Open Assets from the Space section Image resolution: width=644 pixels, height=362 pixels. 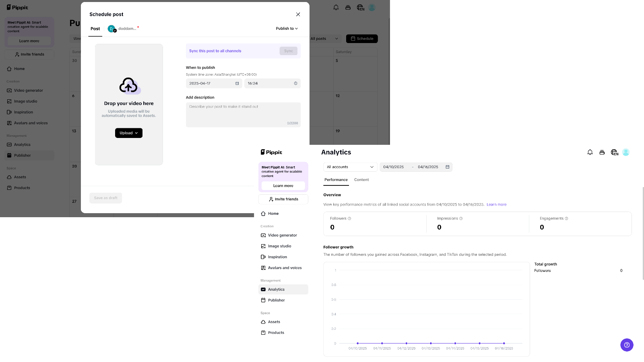[x=274, y=321]
